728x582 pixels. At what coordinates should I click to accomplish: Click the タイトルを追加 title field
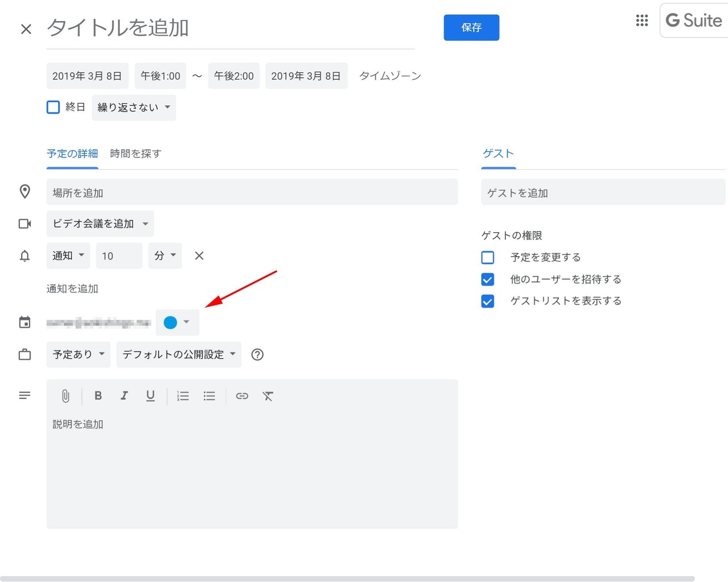pyautogui.click(x=230, y=28)
